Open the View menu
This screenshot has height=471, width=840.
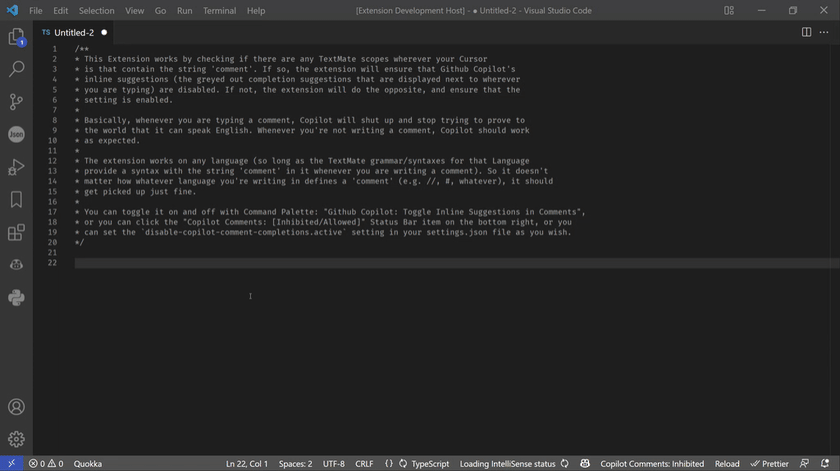134,10
